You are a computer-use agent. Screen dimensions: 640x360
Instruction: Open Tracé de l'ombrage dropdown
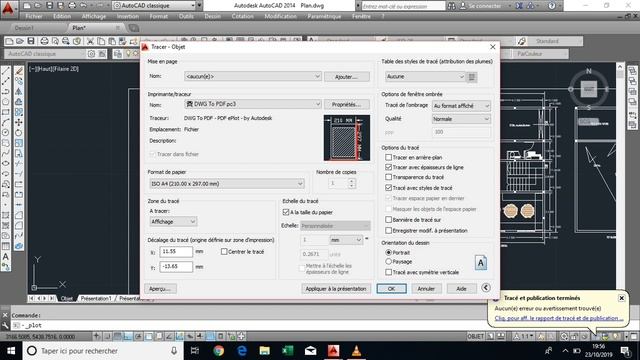pyautogui.click(x=461, y=106)
